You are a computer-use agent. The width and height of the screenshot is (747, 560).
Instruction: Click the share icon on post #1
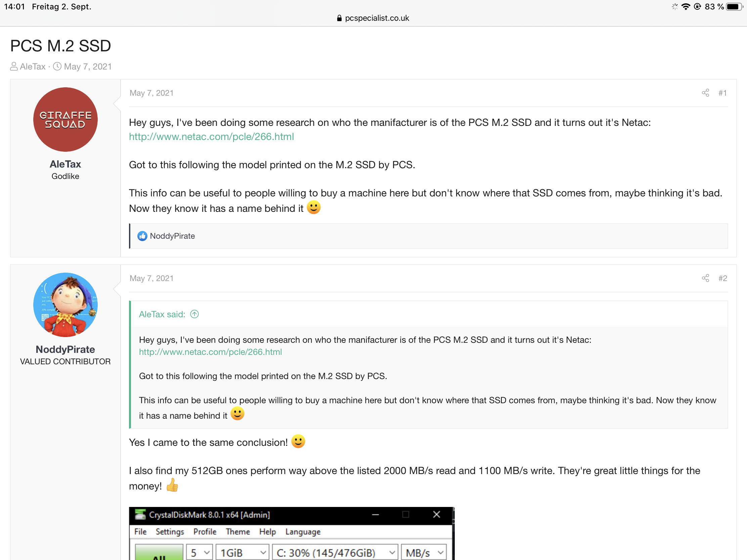[705, 93]
